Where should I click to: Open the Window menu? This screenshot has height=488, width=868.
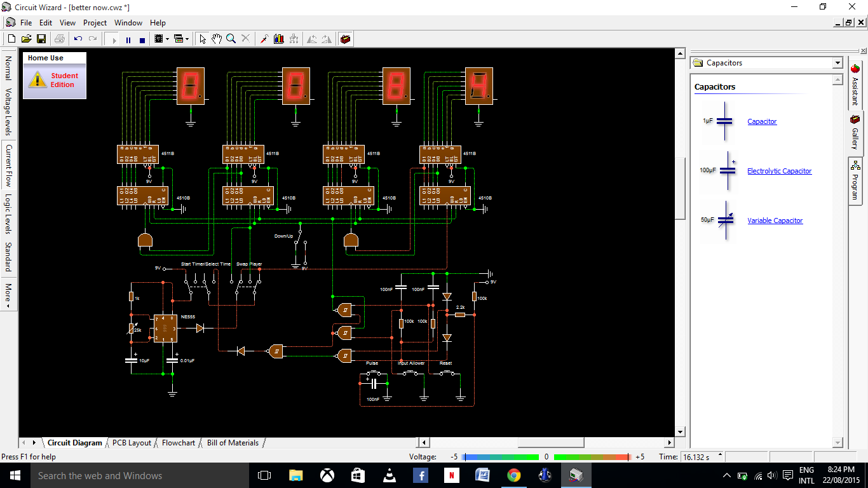coord(128,22)
